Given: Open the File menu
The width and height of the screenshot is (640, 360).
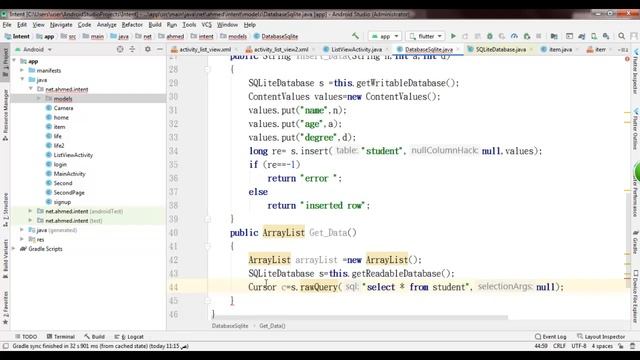Looking at the screenshot, I should click(x=7, y=25).
